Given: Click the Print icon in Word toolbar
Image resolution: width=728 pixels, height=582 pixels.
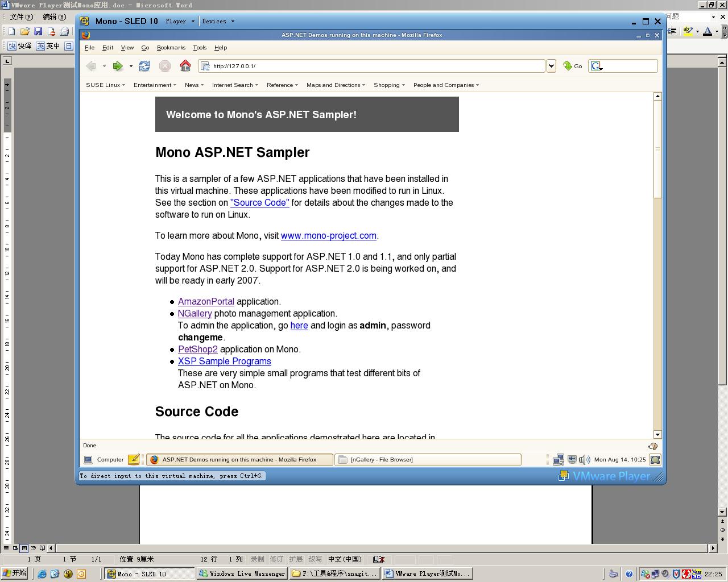Looking at the screenshot, I should coord(64,31).
